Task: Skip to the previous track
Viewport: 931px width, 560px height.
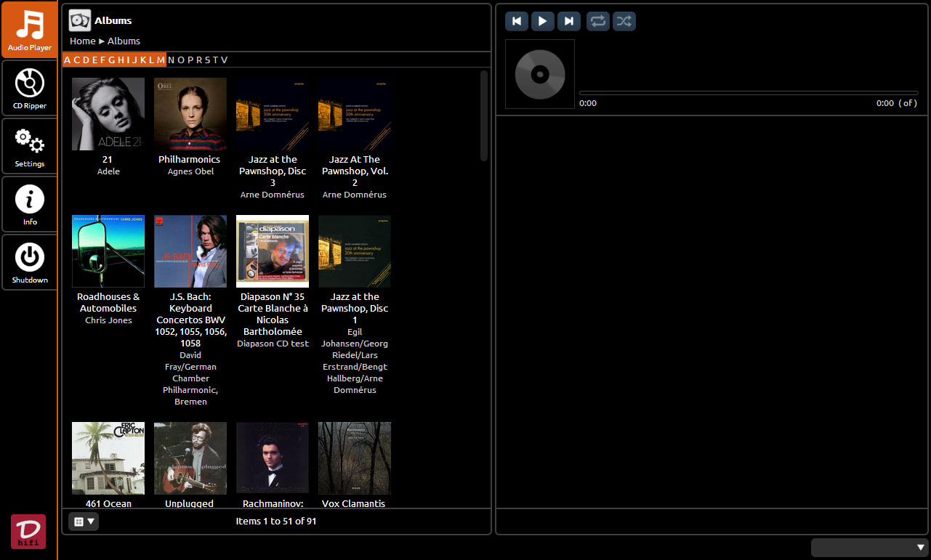Action: 516,21
